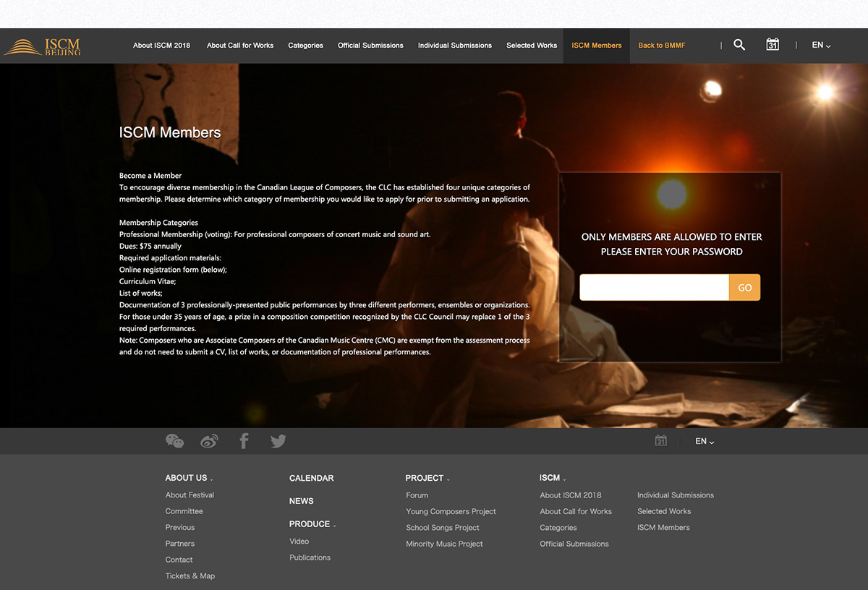Viewport: 868px width, 590px height.
Task: Click the member password input field
Action: click(654, 288)
